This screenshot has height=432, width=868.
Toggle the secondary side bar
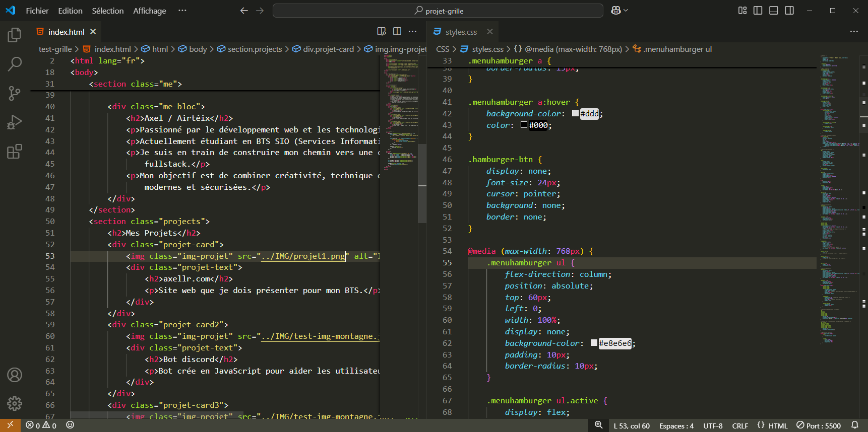[789, 11]
